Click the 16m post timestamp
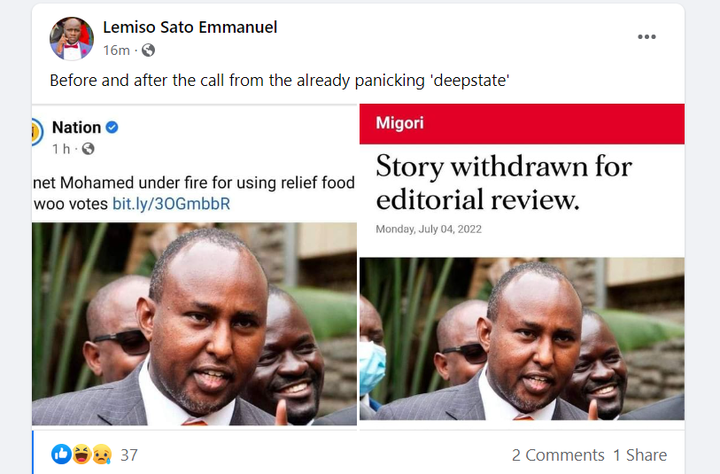Screen dimensions: 720x474 point(116,50)
